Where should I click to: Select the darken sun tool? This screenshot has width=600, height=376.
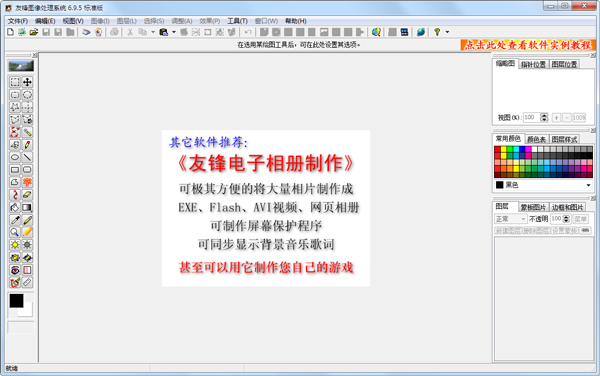27,245
